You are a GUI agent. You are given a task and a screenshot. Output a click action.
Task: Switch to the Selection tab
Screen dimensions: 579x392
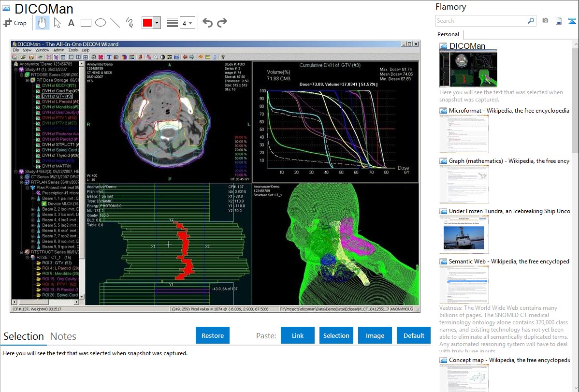(x=24, y=336)
